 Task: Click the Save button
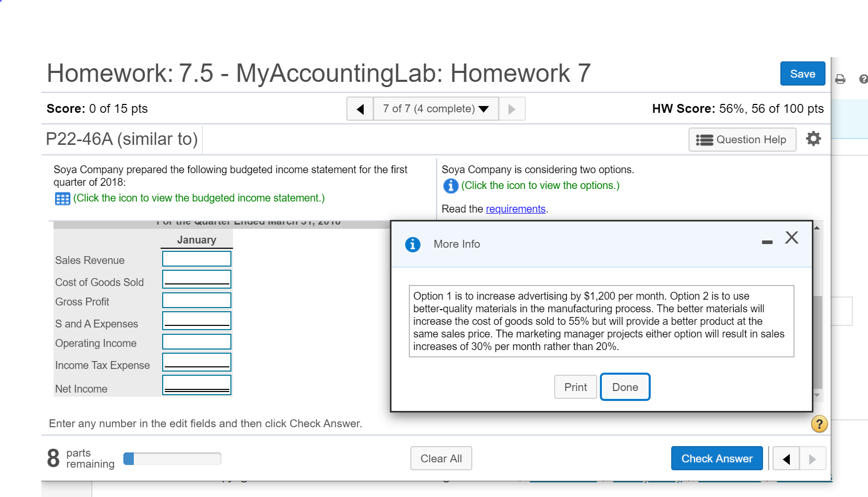[x=802, y=73]
